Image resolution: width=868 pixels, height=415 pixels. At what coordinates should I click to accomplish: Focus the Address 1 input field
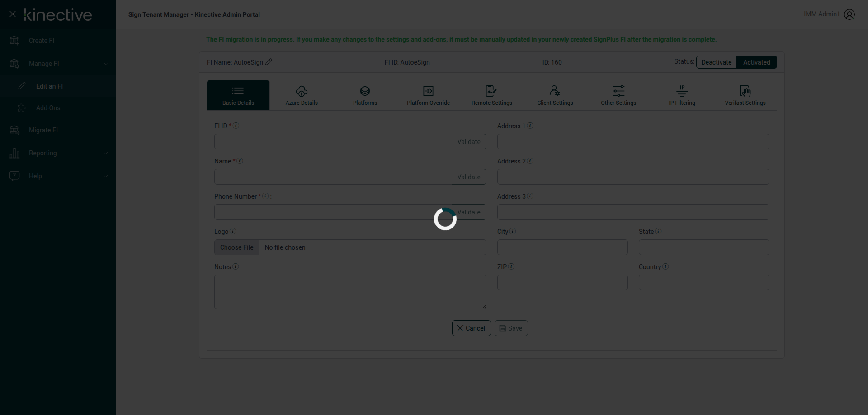pos(633,142)
